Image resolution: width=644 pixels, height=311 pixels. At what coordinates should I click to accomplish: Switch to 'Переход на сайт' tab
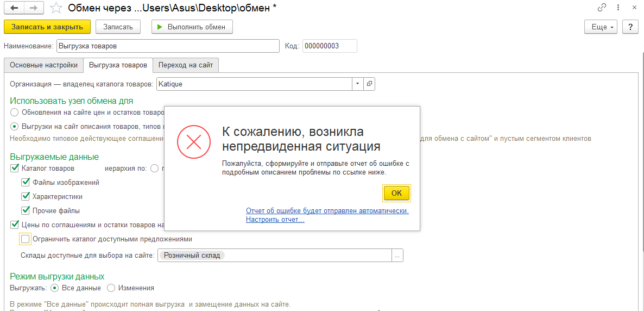tap(186, 65)
